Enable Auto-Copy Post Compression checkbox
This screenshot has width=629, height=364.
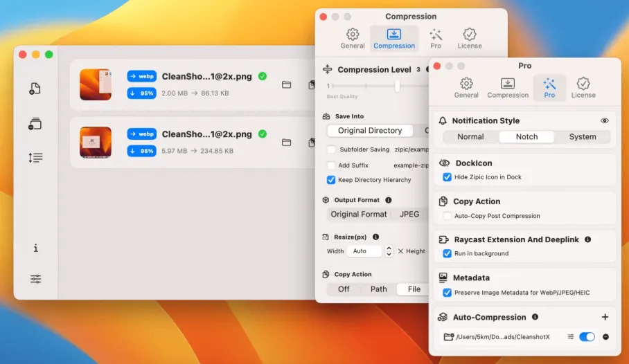tap(447, 216)
